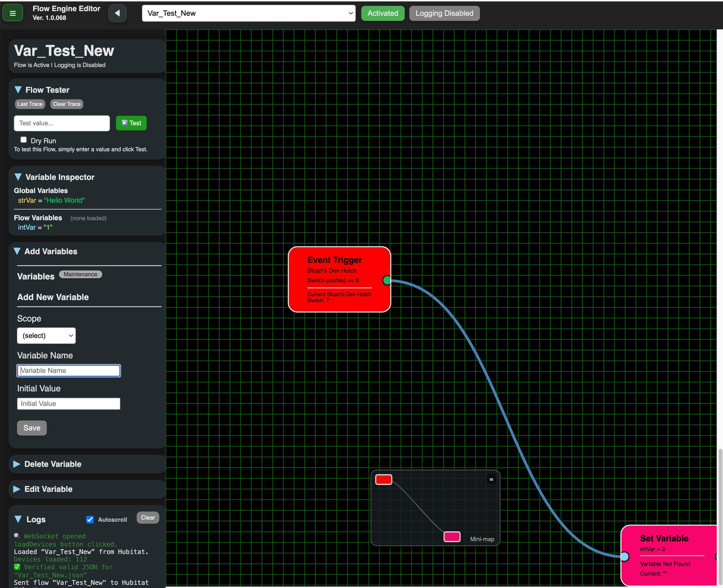723x588 pixels.
Task: Click pink node thumbnail in mini-map
Action: click(x=451, y=536)
